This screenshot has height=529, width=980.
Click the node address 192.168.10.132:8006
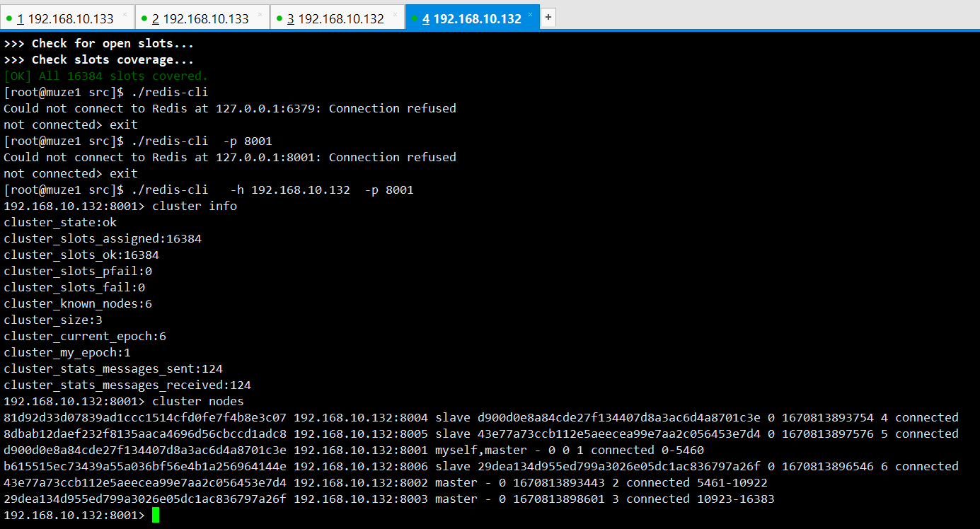point(361,466)
